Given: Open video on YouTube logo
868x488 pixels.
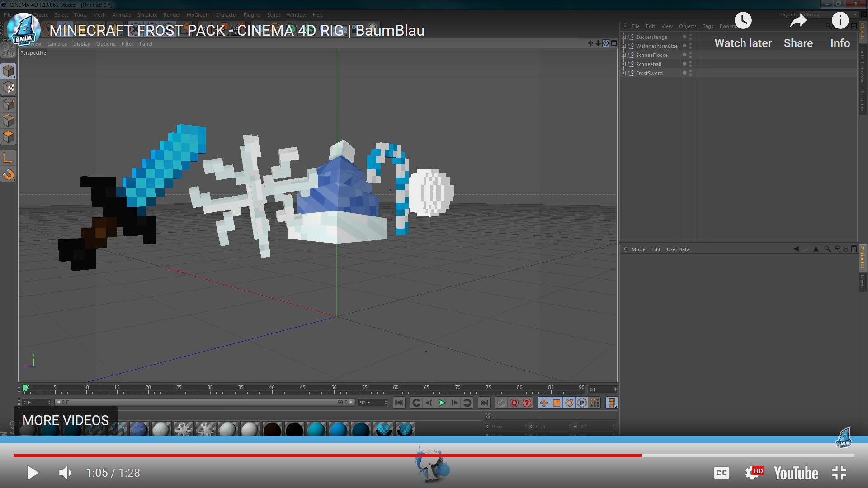Looking at the screenshot, I should coord(796,473).
